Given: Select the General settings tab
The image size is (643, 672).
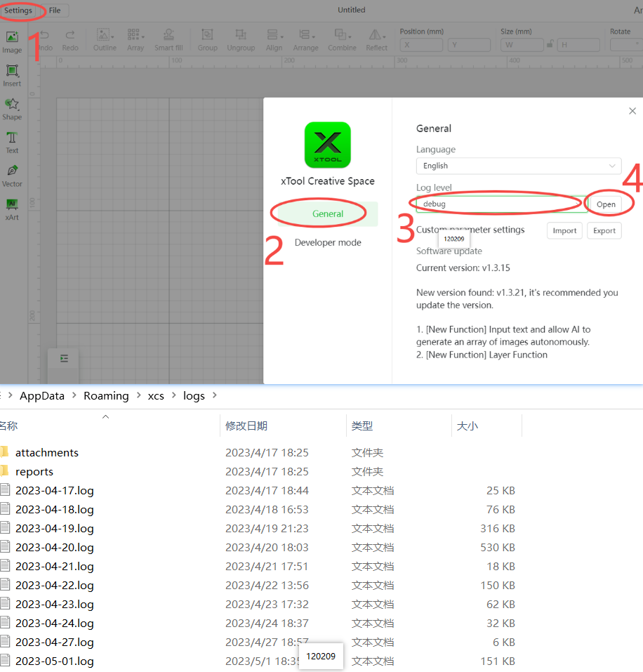Looking at the screenshot, I should coord(328,214).
